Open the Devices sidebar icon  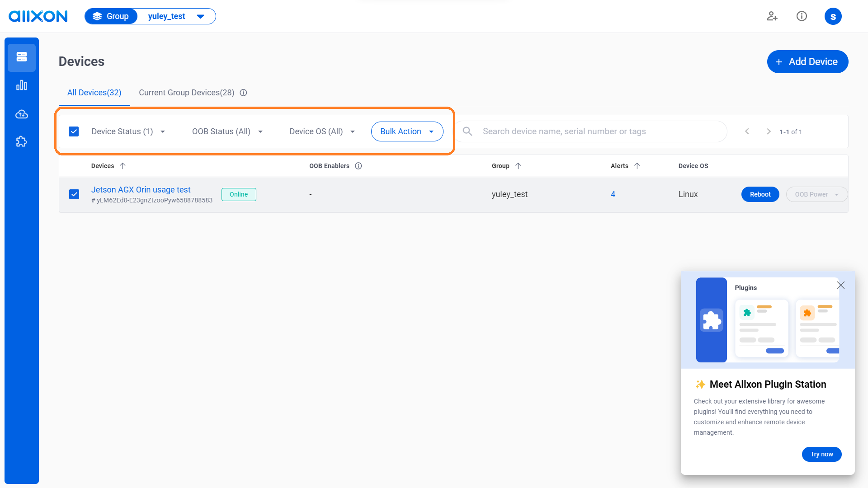click(x=22, y=57)
